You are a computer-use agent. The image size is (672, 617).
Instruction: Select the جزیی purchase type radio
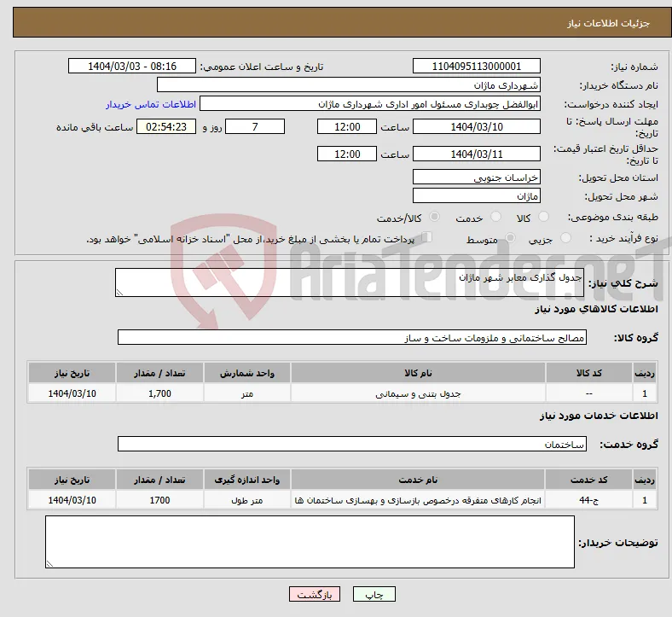(x=565, y=237)
